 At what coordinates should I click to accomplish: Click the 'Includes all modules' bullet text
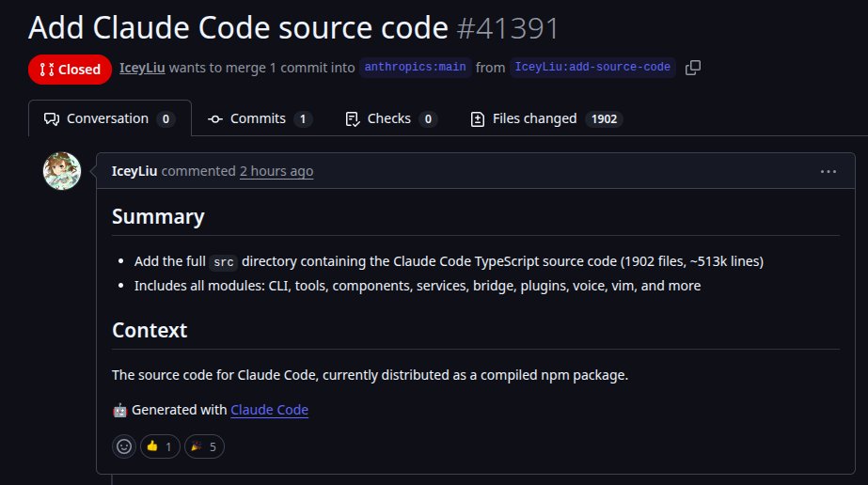[418, 286]
